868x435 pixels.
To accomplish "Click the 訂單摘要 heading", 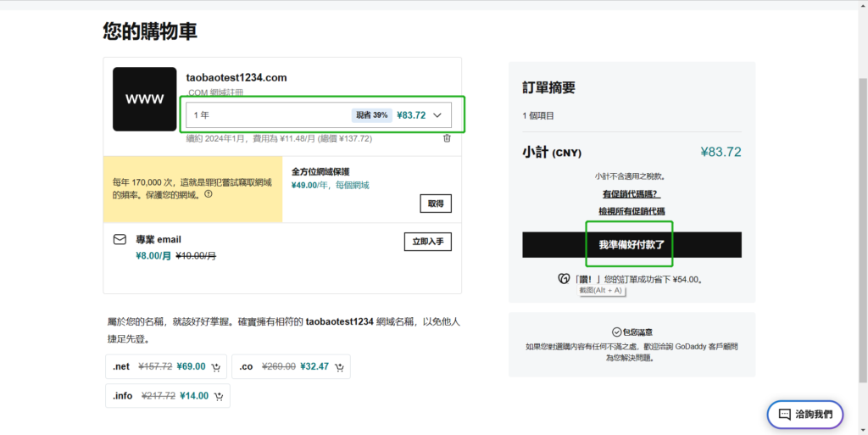I will pos(548,87).
